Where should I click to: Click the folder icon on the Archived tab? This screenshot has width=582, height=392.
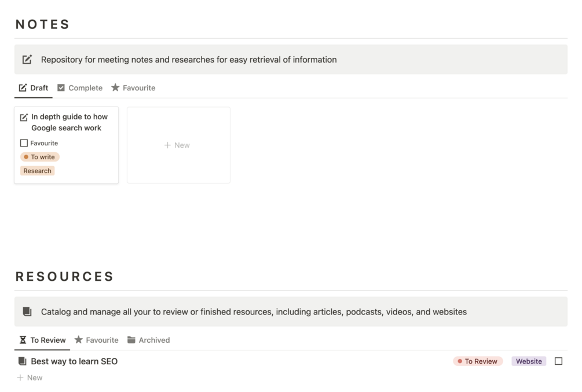(x=131, y=340)
